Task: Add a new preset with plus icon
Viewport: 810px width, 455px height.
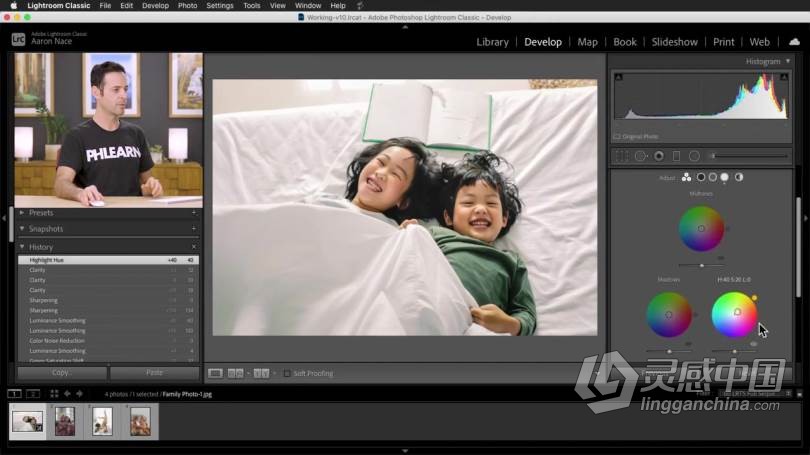Action: (194, 212)
